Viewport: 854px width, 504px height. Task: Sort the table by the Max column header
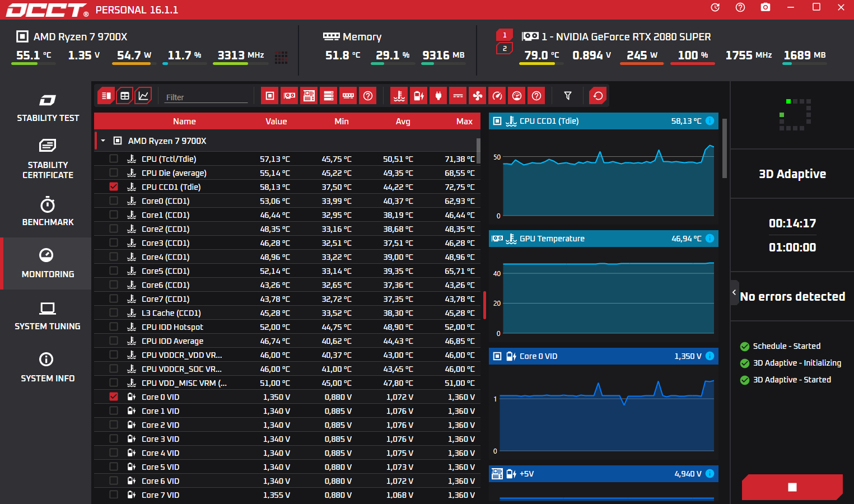464,122
